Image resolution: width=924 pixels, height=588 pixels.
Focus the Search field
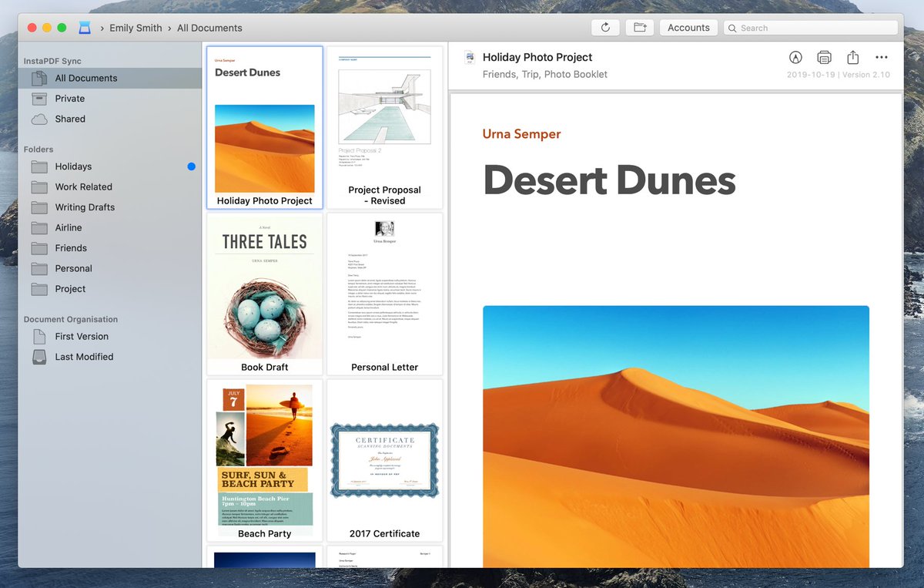[811, 28]
